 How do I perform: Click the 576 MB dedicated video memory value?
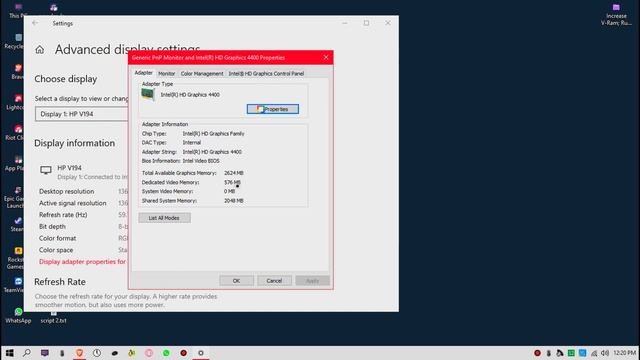232,182
